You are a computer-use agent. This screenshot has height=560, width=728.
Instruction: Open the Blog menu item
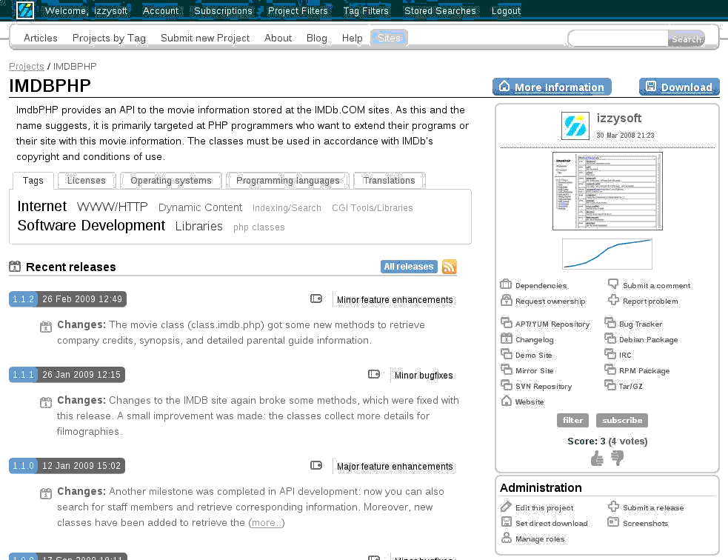click(317, 38)
